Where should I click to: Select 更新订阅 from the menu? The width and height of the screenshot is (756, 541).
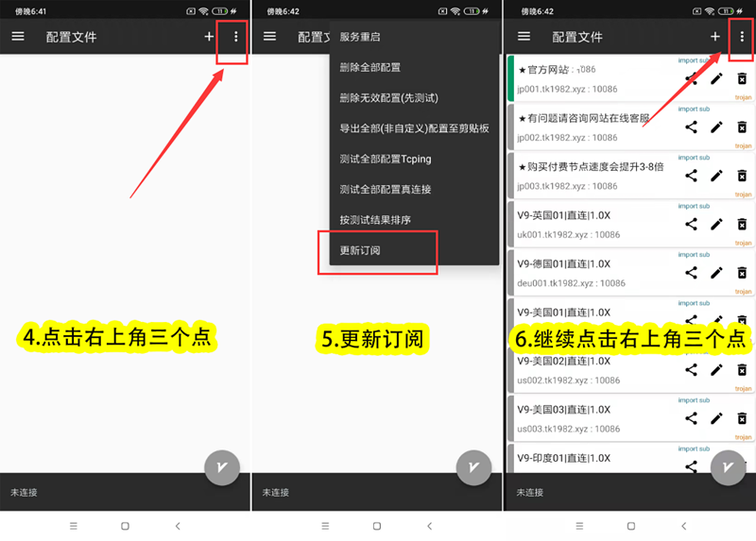(360, 251)
